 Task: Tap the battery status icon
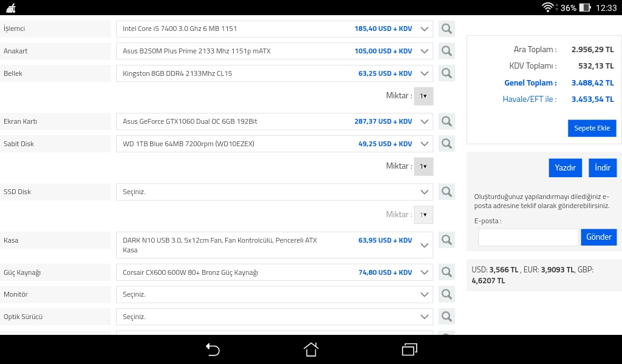click(585, 7)
